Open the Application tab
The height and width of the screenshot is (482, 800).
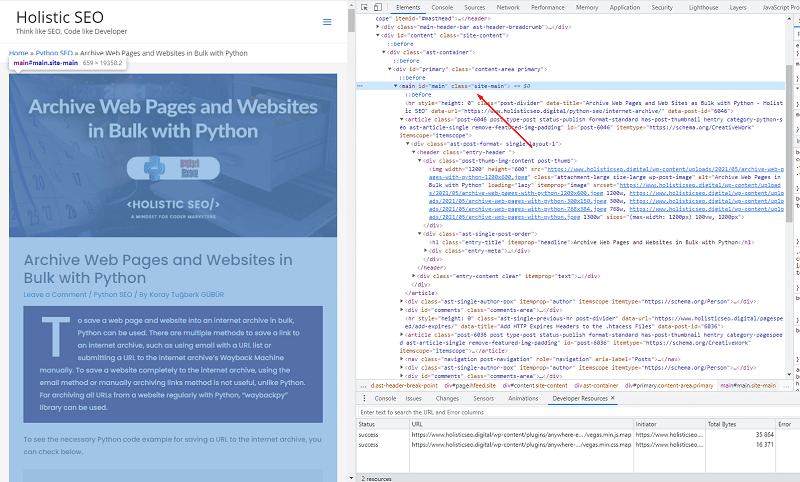point(624,7)
